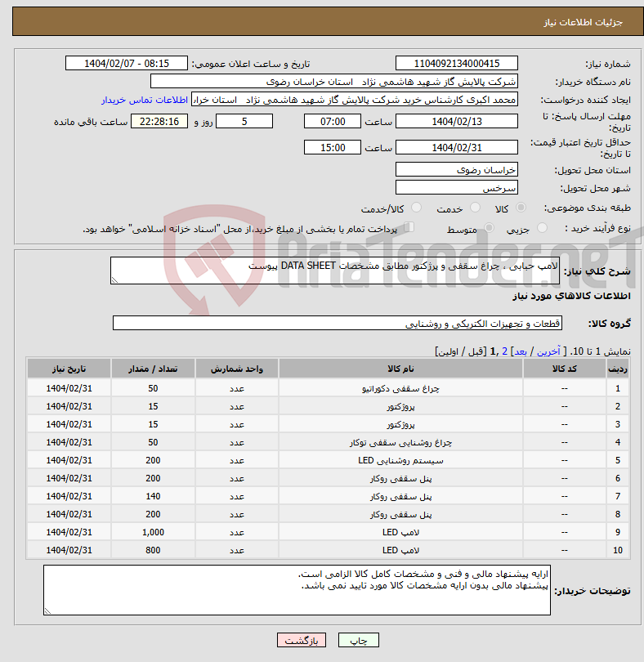644x662 pixels.
Task: Click the delivery province field خراسان رضوی
Action: [457, 170]
